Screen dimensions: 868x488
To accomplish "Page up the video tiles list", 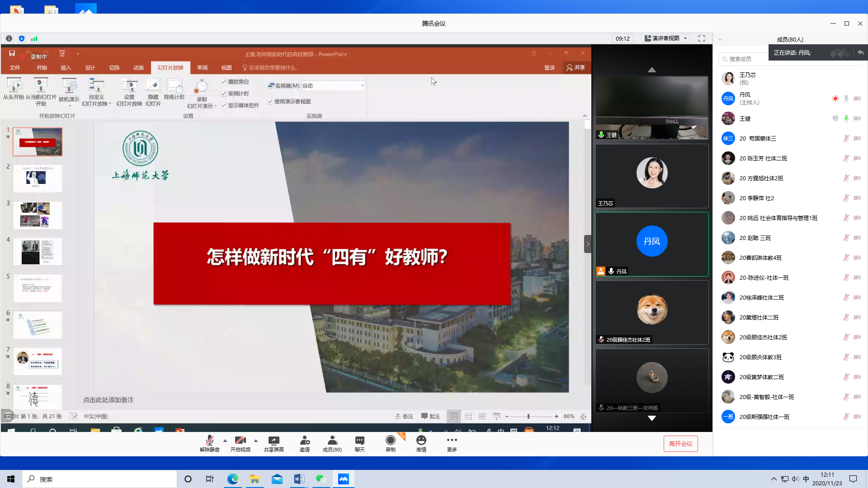I will point(651,70).
